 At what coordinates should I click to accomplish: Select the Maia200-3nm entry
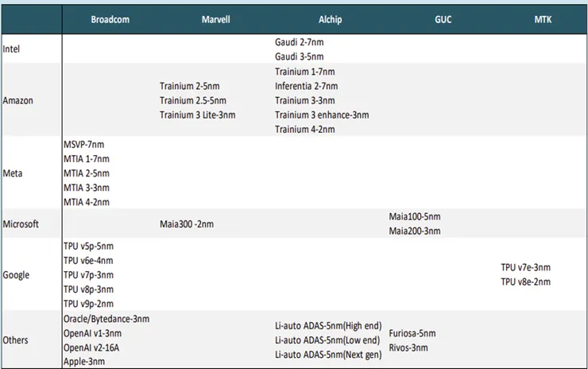(415, 231)
